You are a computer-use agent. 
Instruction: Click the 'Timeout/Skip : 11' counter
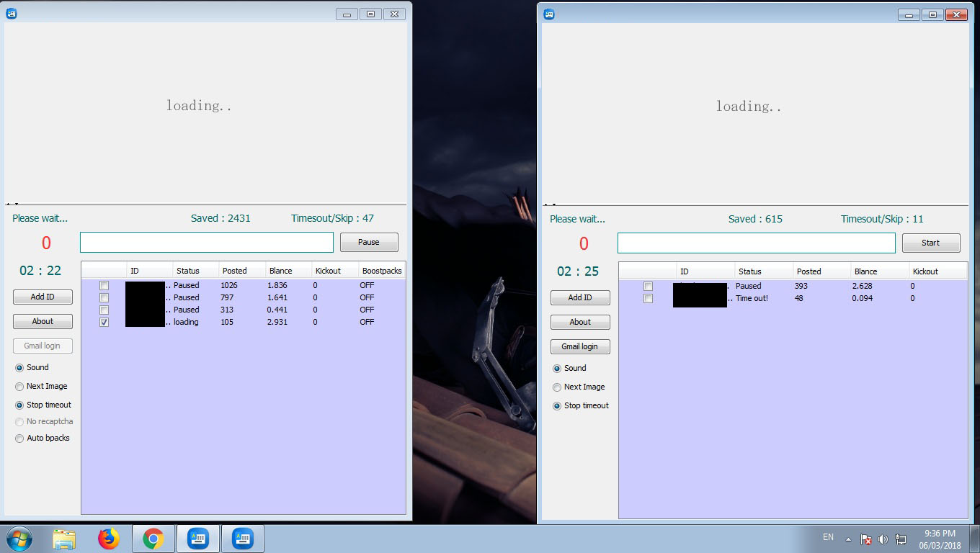(882, 219)
